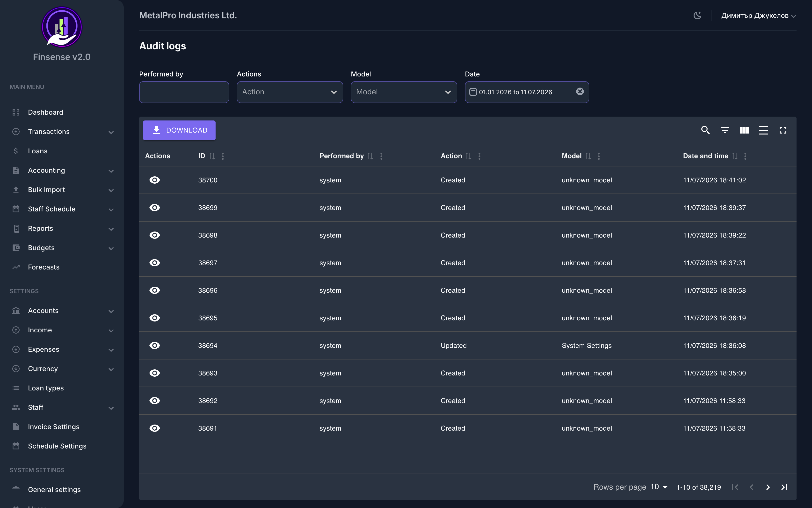Click timestamp 11/07/2026 18:41:02
Screen dimensions: 812x508
(x=714, y=180)
